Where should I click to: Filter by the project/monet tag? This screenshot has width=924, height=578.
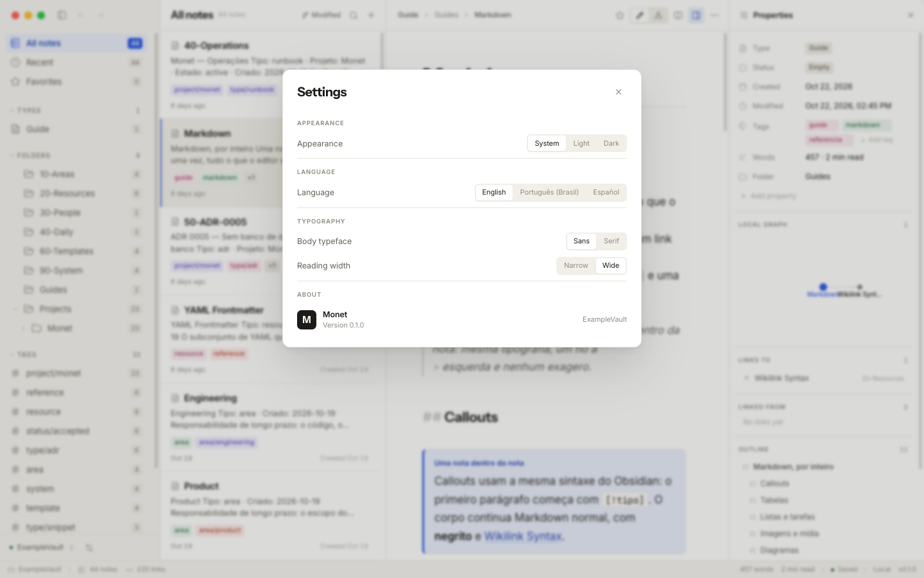(x=76, y=373)
